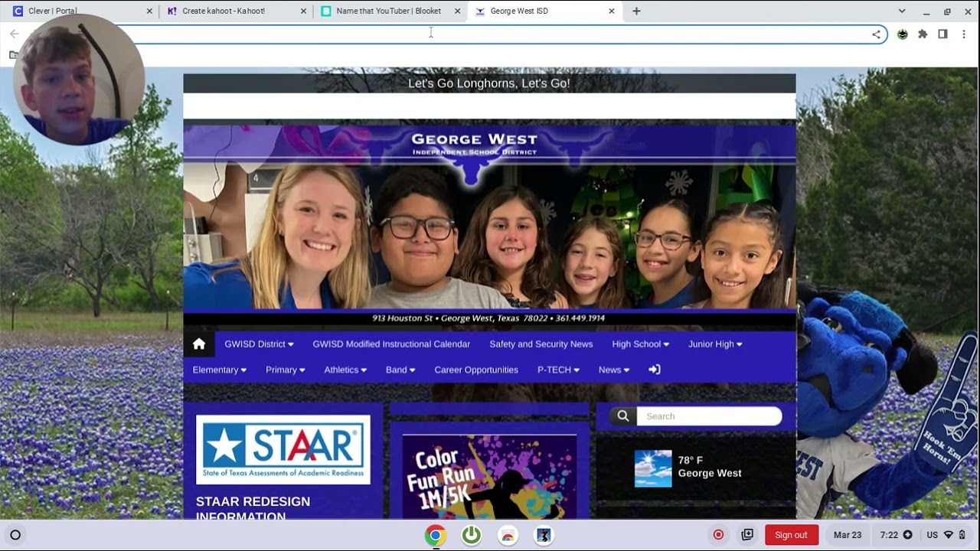
Task: Close the Create kahoot tab
Action: click(x=304, y=11)
